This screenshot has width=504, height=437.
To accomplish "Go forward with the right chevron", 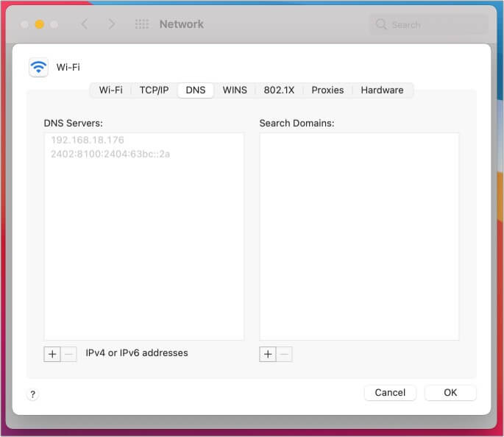I will (x=111, y=24).
